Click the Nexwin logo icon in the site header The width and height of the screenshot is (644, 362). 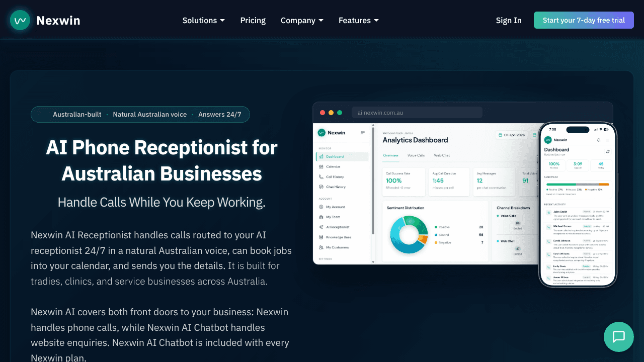click(x=20, y=20)
